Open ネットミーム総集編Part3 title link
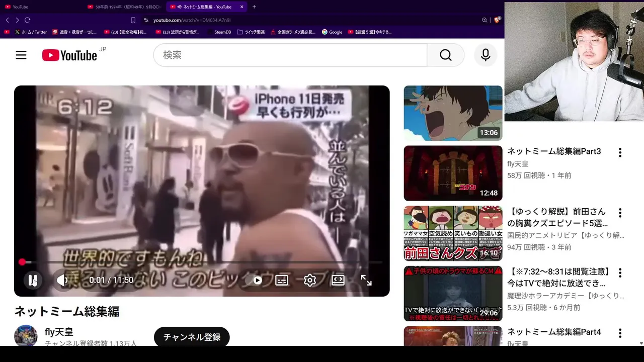The height and width of the screenshot is (362, 644). (554, 151)
